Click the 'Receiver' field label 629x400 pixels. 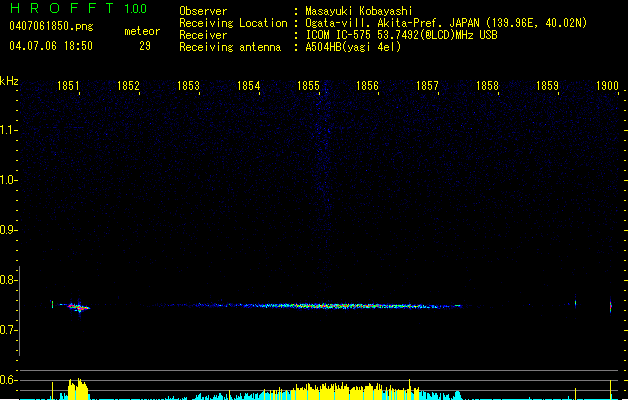pyautogui.click(x=203, y=35)
